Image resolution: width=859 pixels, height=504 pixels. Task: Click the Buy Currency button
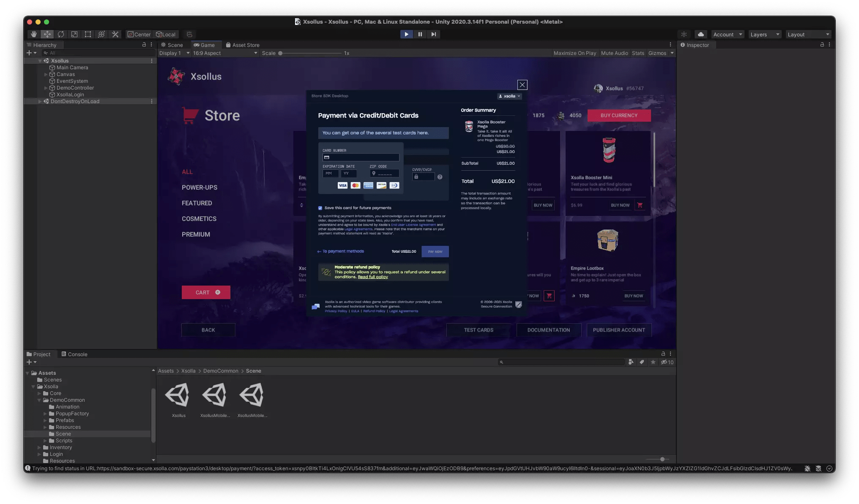(x=619, y=115)
